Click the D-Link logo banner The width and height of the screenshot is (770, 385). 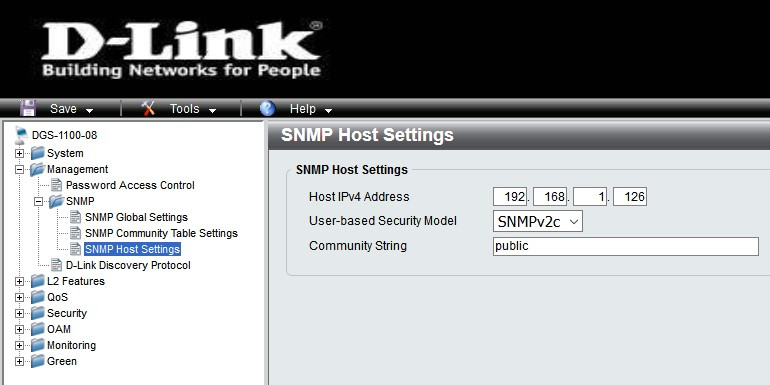[182, 49]
